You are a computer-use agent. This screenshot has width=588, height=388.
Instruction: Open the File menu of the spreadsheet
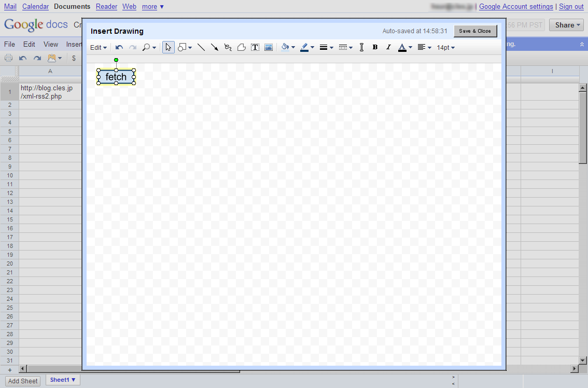coord(9,44)
